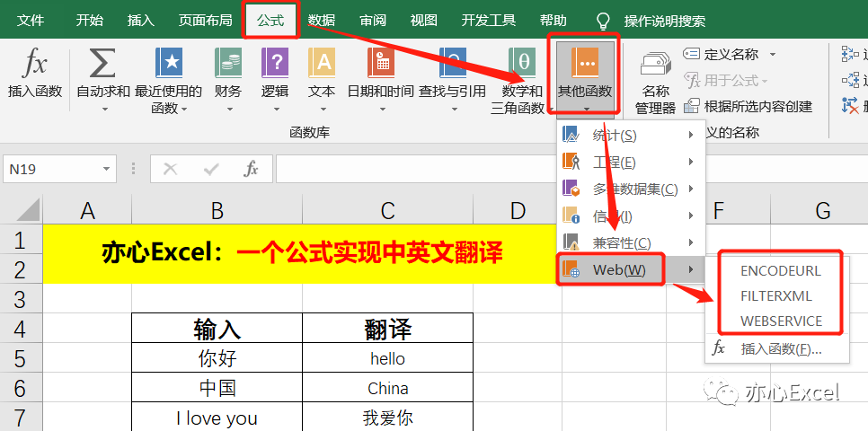Open the Text (文本) functions icon
868x431 pixels.
[322, 63]
